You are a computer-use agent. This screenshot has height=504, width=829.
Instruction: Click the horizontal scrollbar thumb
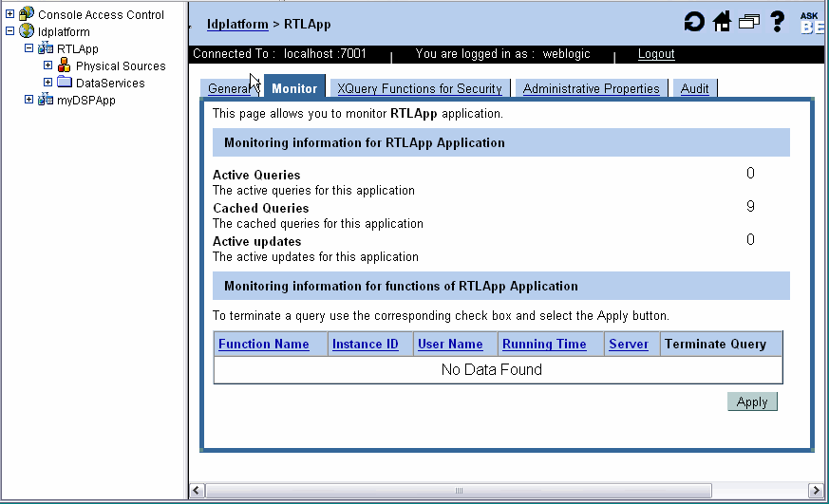pos(459,491)
